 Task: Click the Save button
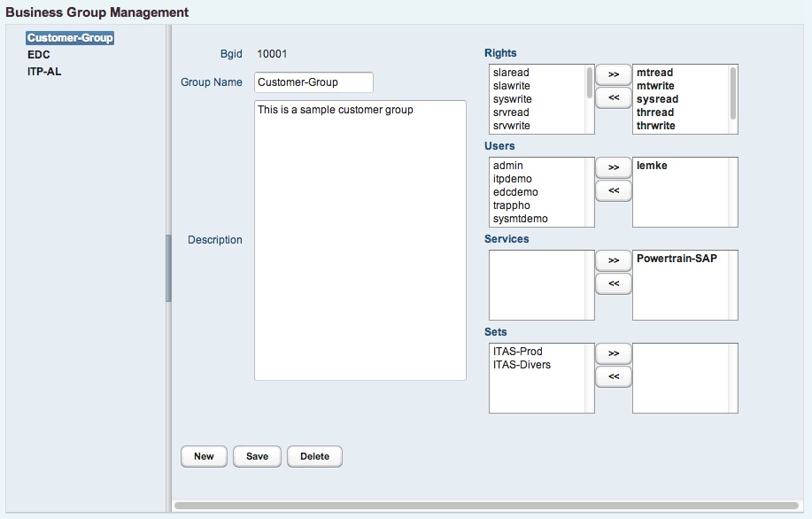click(258, 456)
